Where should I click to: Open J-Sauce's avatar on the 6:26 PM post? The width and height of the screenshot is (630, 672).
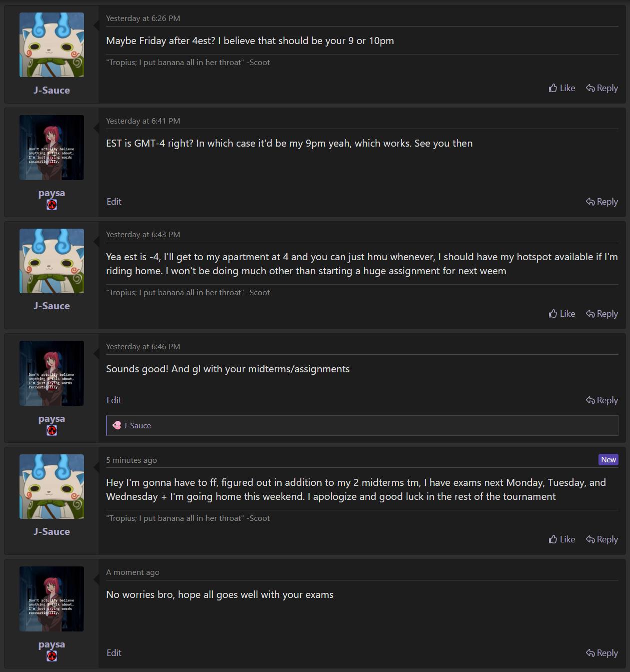tap(52, 45)
